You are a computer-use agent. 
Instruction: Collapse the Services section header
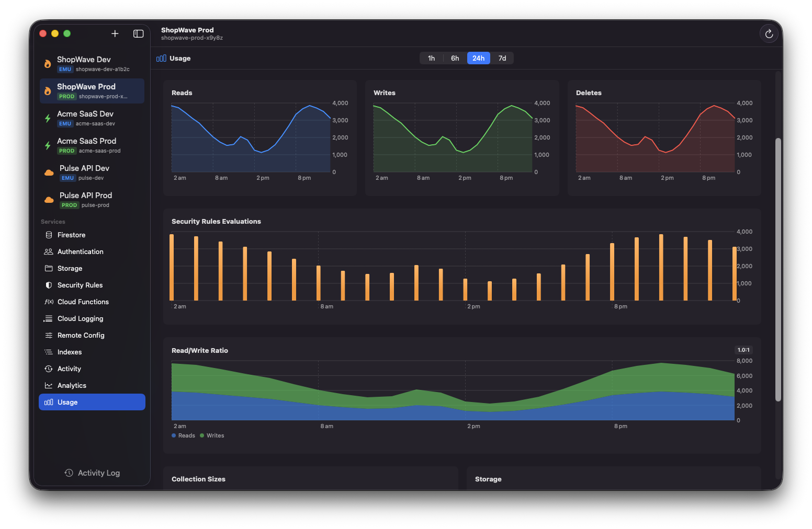coord(52,222)
